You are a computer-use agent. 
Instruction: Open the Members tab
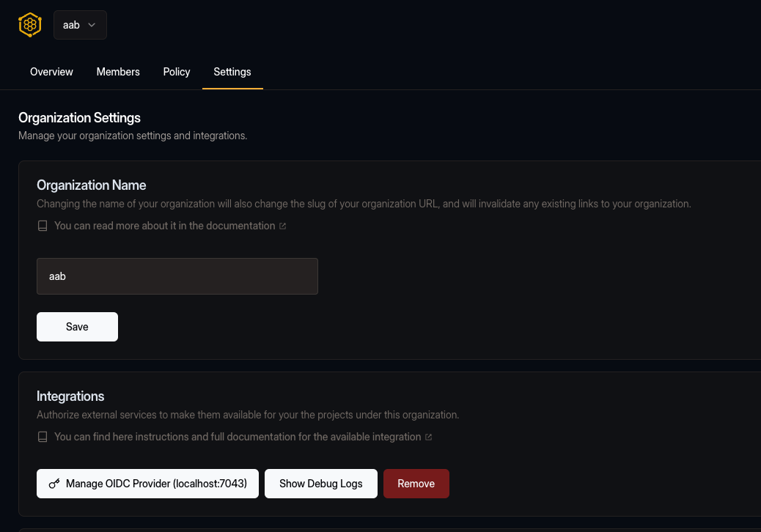[118, 72]
